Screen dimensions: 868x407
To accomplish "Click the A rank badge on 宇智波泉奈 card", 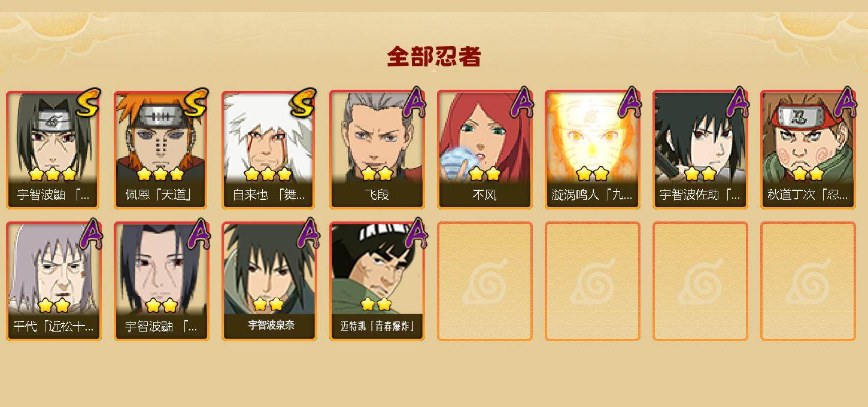I will click(x=308, y=233).
